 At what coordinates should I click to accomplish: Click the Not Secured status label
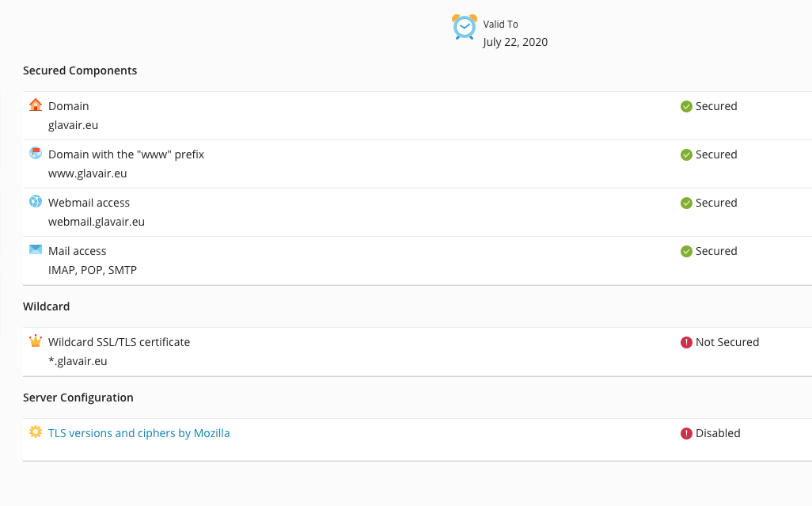(x=727, y=342)
